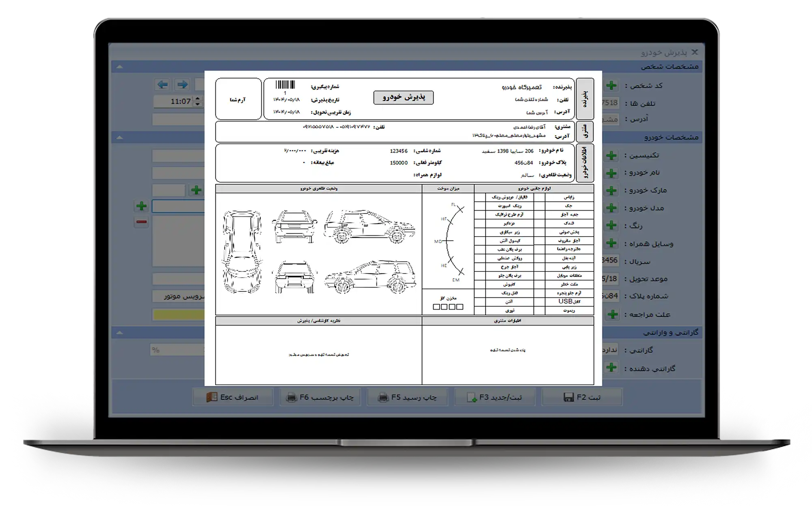Add a new person via the کد شخص plus icon
812x506 pixels.
[611, 85]
